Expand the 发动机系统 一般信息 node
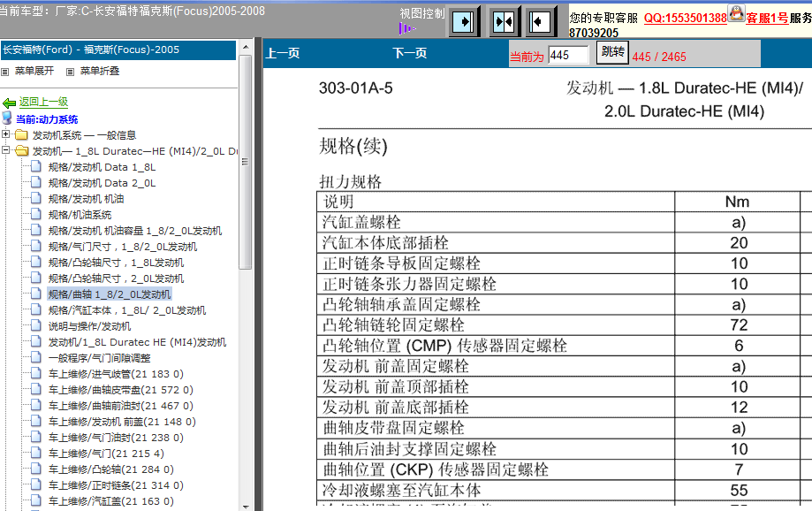The image size is (812, 511). click(x=5, y=134)
